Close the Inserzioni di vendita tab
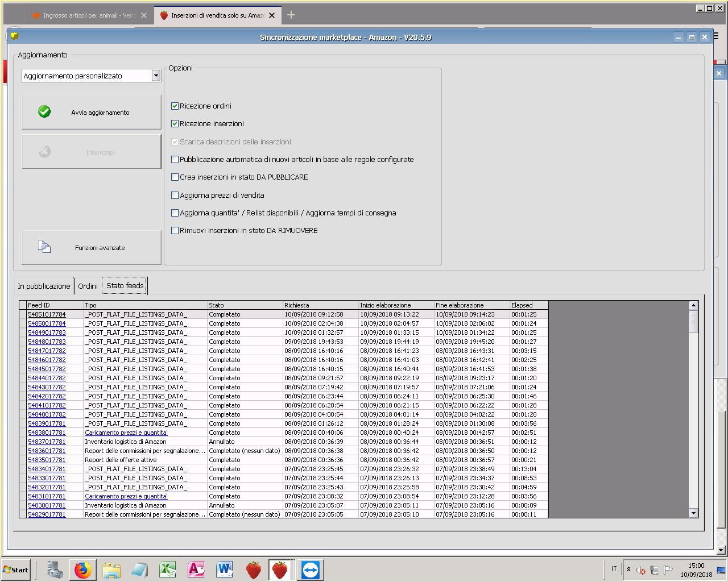The height and width of the screenshot is (582, 728). click(x=272, y=15)
